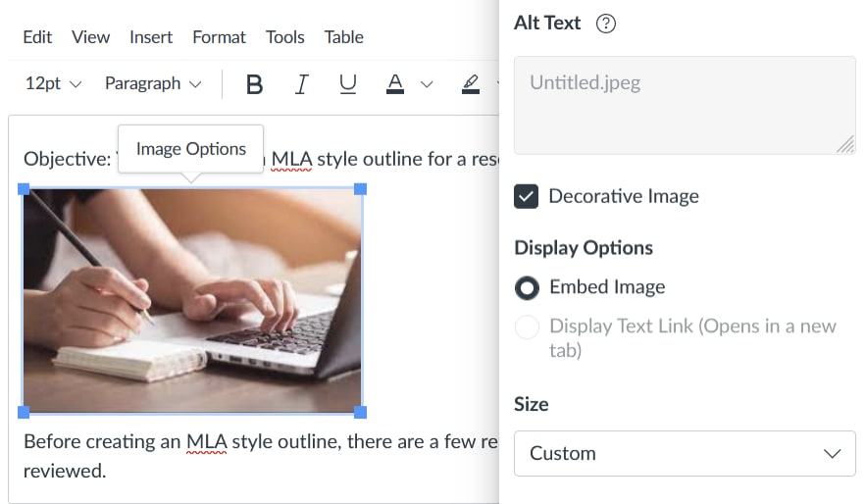The width and height of the screenshot is (865, 504).
Task: Click the top-right image resize handle
Action: tap(360, 189)
